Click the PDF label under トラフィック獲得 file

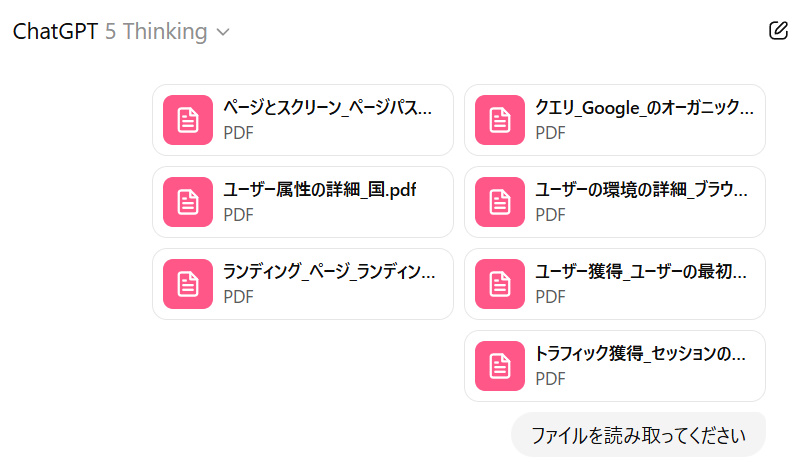551,379
